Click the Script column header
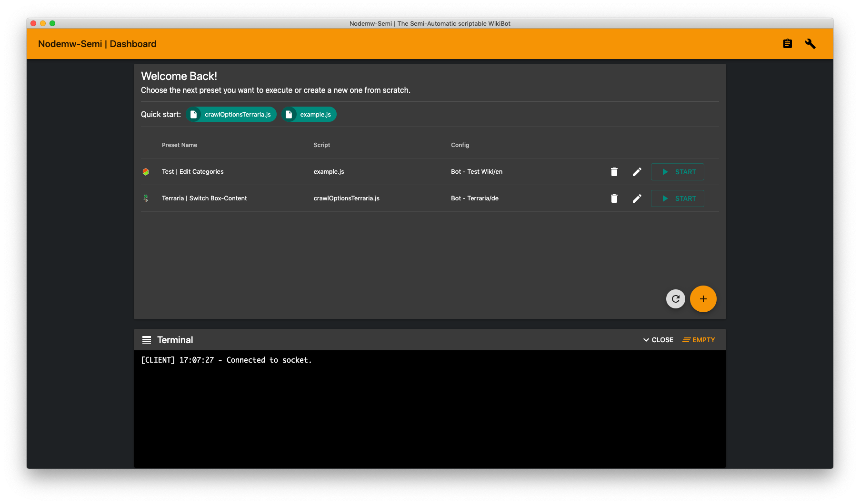860x504 pixels. coord(321,145)
